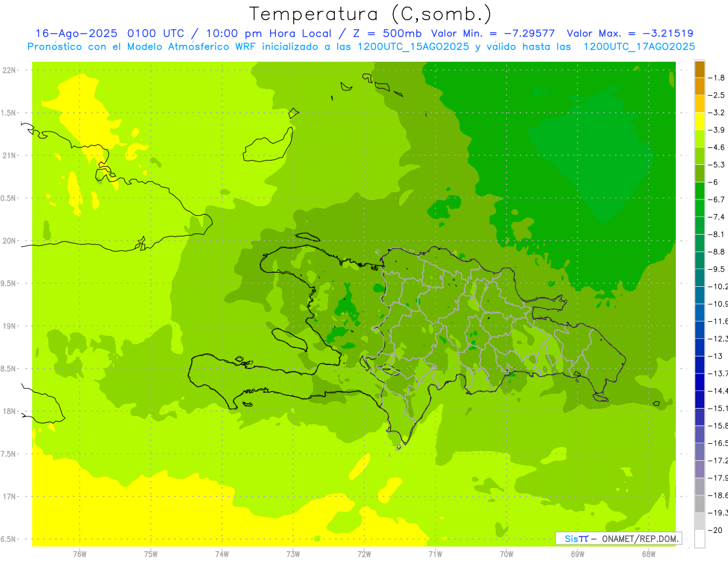Click the "Pronóstico con el Modelo Atmosférico WRF" line
Viewport: 728px width, 562px height.
point(143,47)
